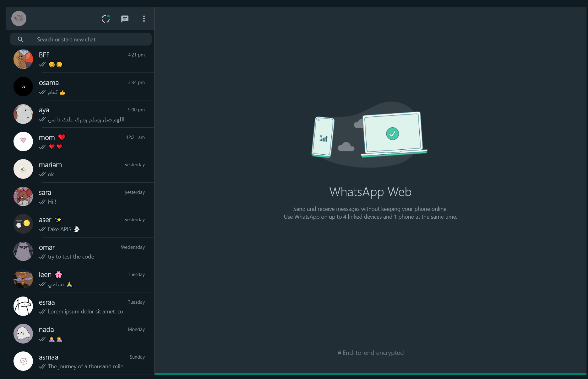
Task: Open the Status updates icon
Action: [106, 19]
